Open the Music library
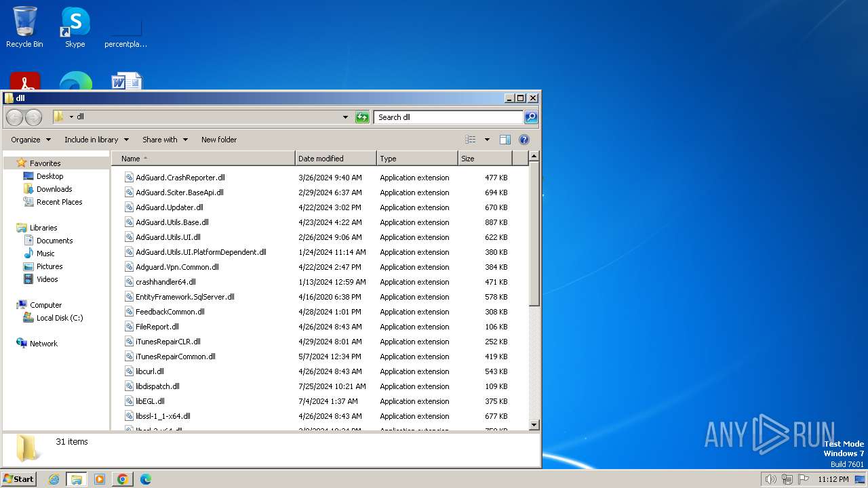868x488 pixels. (x=45, y=253)
